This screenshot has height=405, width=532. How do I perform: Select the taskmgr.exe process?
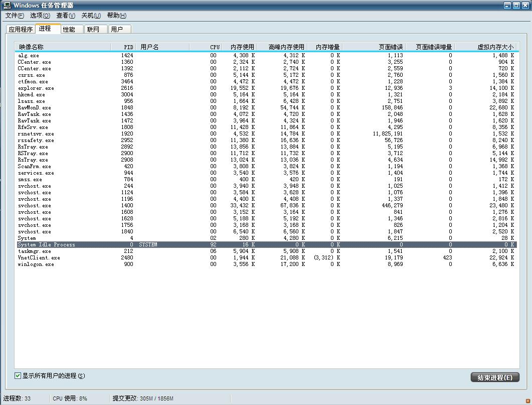click(x=266, y=251)
